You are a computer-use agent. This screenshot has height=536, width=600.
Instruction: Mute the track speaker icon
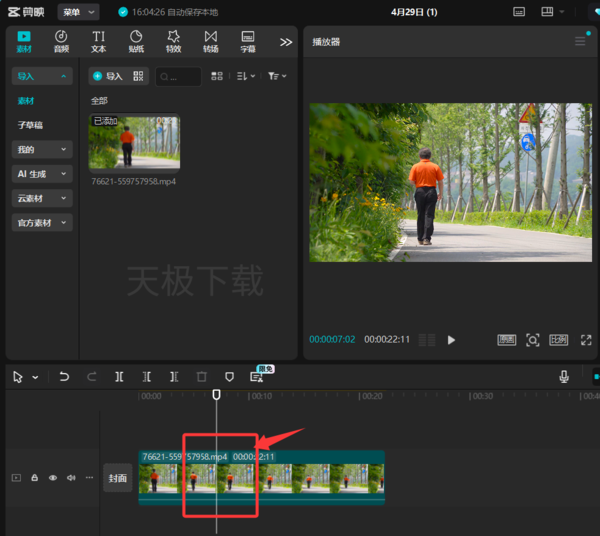click(71, 477)
